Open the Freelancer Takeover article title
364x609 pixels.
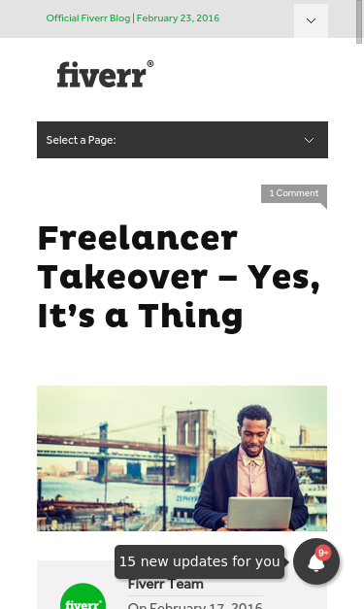click(179, 278)
